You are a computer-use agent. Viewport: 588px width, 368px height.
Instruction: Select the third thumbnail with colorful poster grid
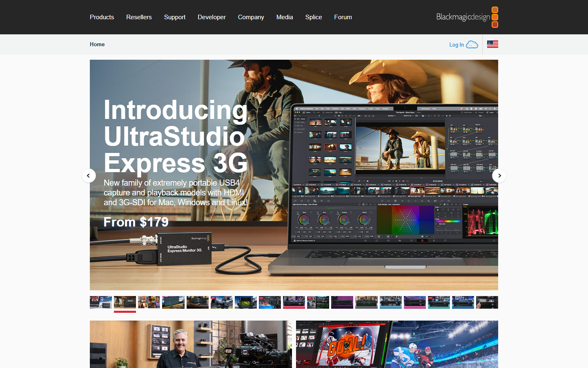[149, 302]
